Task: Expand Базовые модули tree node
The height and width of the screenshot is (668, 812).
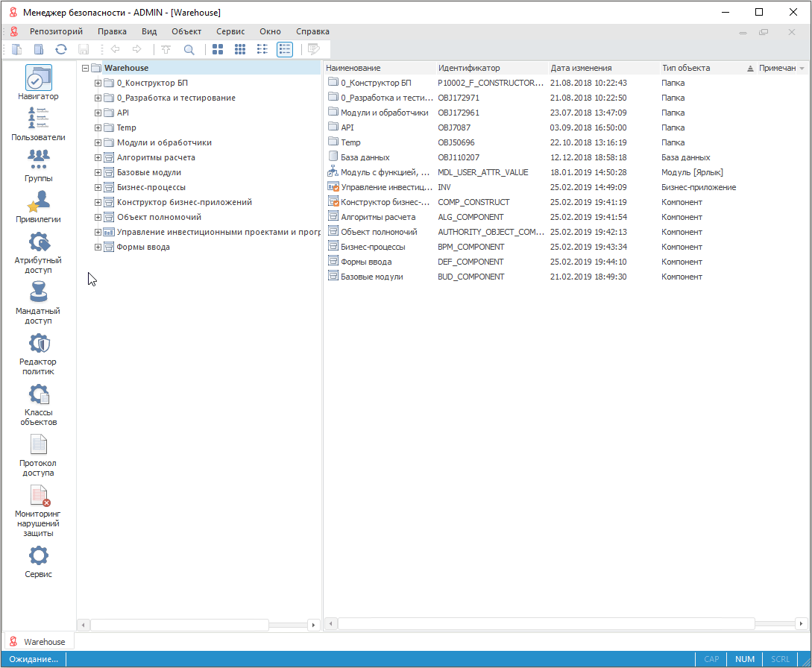Action: 98,172
